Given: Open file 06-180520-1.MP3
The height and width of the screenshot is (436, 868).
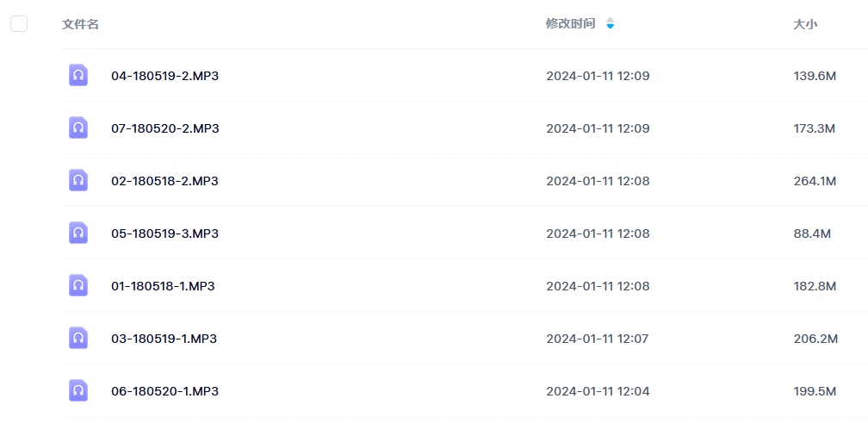Looking at the screenshot, I should (x=165, y=392).
